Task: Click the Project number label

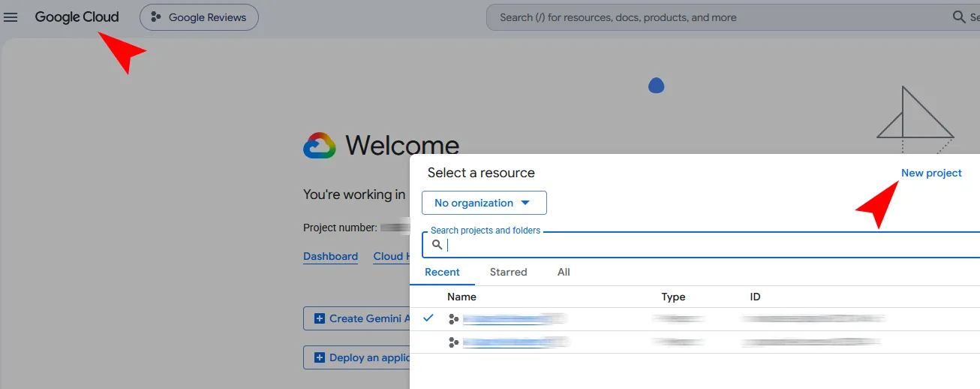Action: tap(340, 228)
